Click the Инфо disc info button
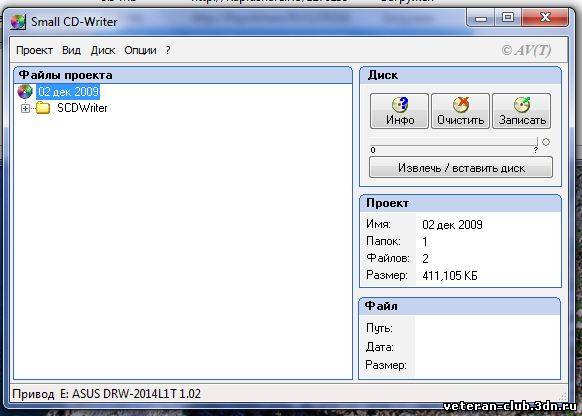The image size is (582, 416). [x=399, y=111]
